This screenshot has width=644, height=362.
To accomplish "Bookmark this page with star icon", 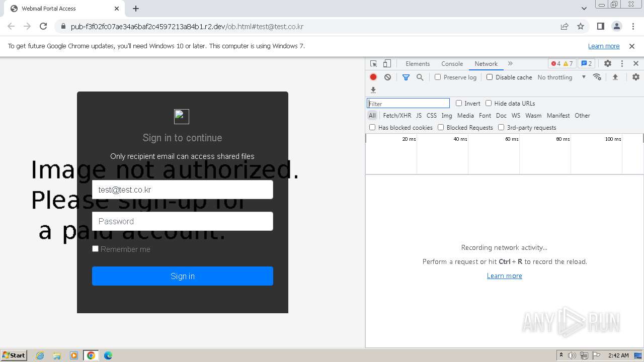I will click(x=581, y=26).
